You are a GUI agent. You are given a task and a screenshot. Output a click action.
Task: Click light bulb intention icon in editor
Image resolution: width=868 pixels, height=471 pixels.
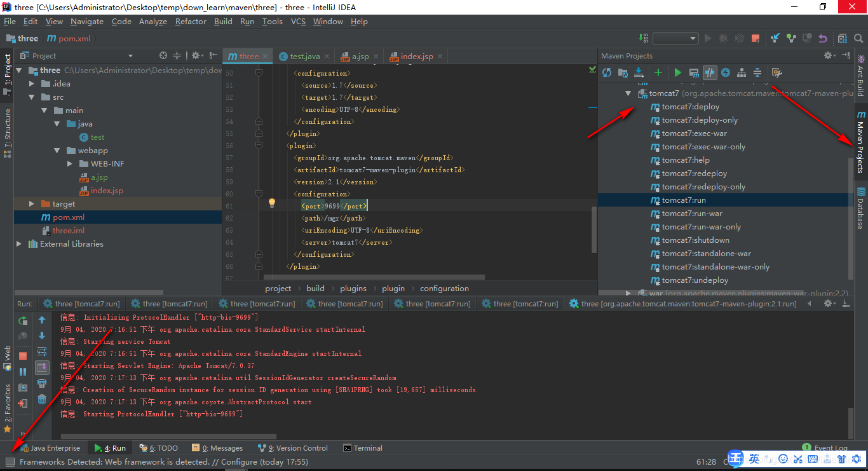click(271, 203)
